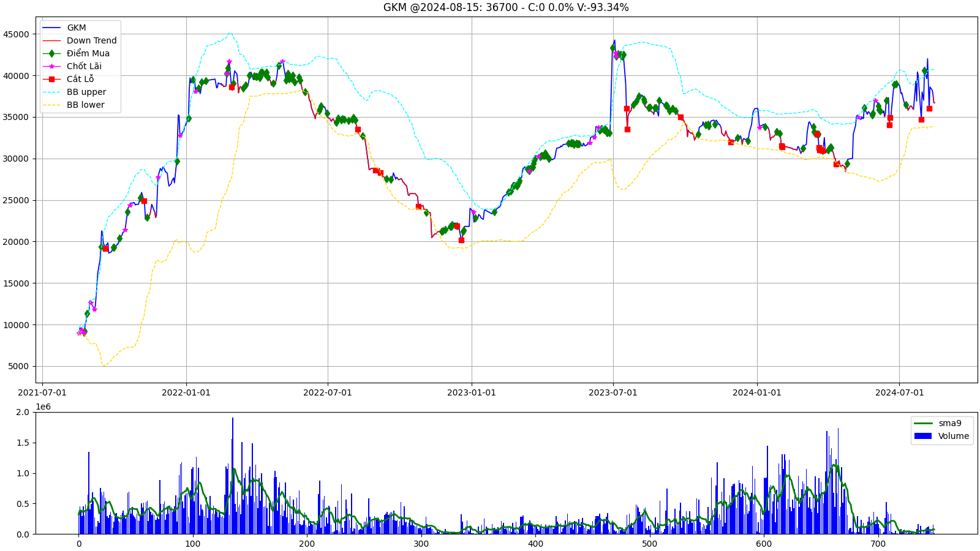This screenshot has width=980, height=551.
Task: Click the 100 tick on volume x-axis
Action: click(x=192, y=544)
